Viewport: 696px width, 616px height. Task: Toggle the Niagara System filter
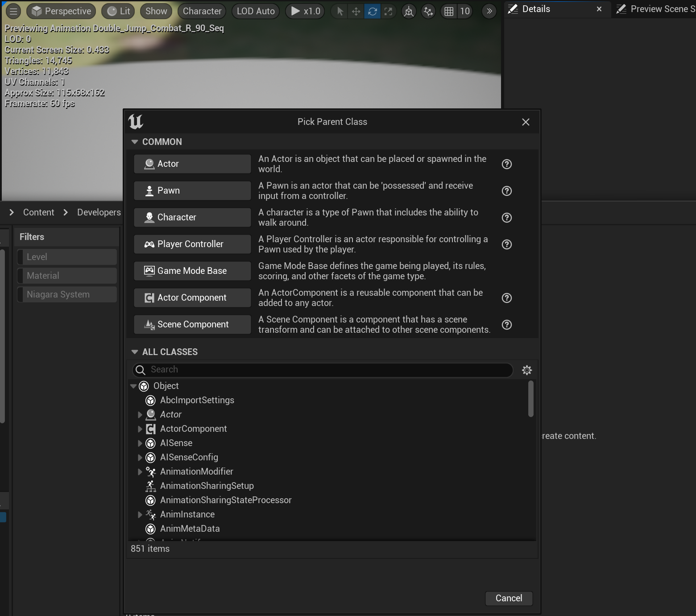67,294
